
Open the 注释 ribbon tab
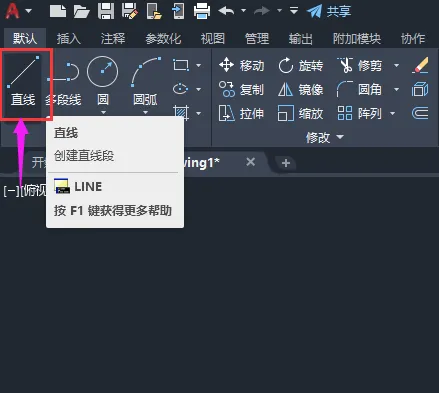pos(113,39)
